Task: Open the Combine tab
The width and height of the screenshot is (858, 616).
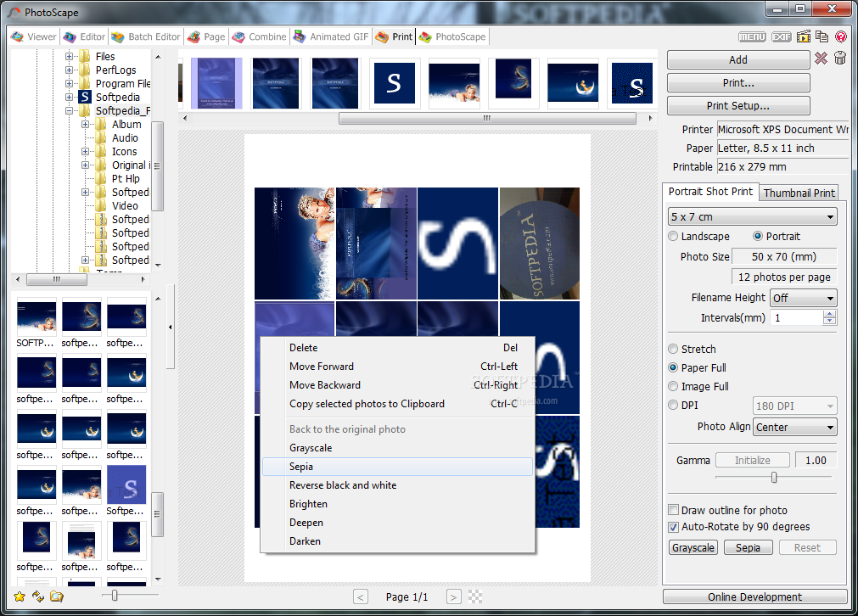Action: click(259, 36)
